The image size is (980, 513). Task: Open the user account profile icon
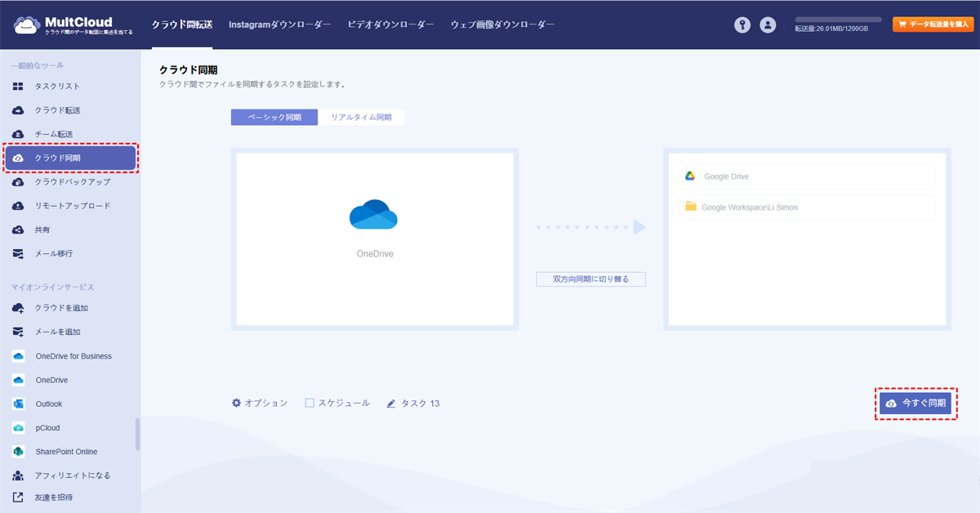[768, 25]
